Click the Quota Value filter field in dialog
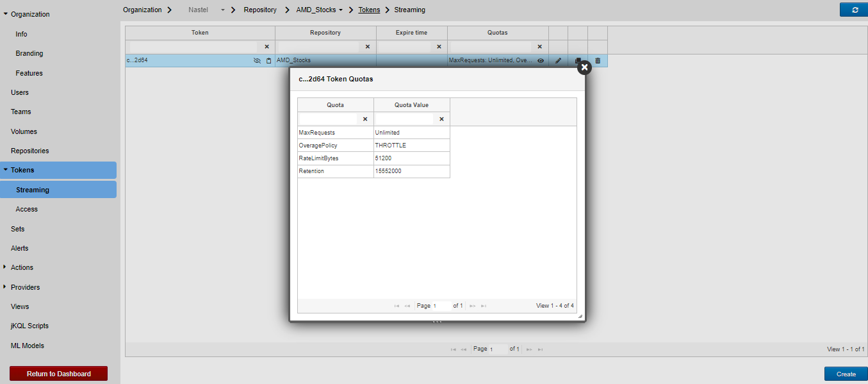 click(x=404, y=119)
